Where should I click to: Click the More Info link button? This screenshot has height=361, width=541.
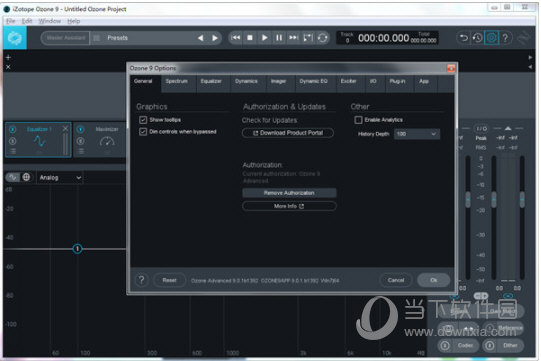(x=289, y=206)
